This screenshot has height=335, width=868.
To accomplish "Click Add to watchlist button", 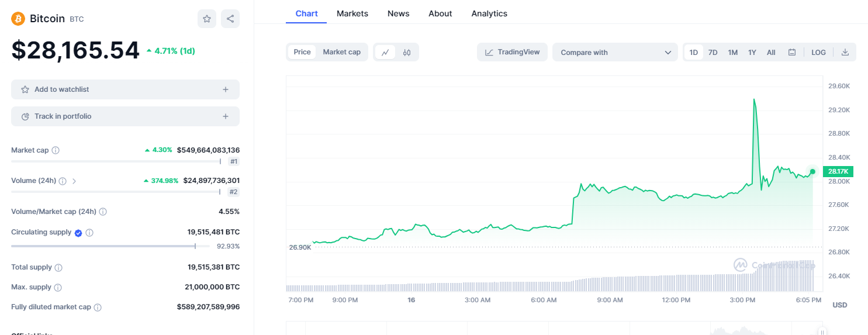I will click(125, 89).
